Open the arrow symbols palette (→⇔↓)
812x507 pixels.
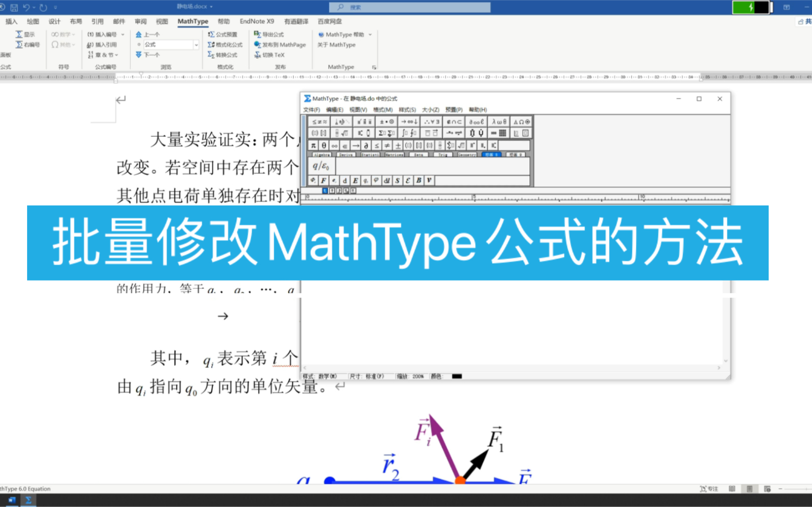[409, 122]
